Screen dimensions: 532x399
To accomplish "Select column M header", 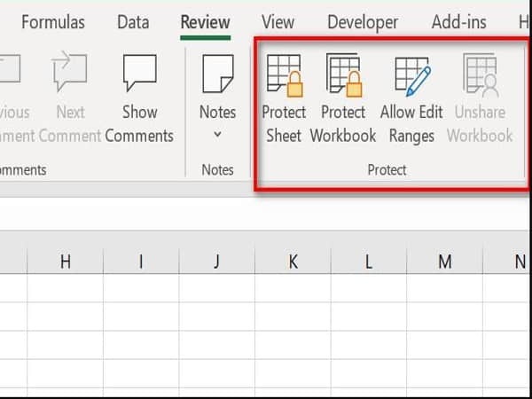I will (444, 262).
